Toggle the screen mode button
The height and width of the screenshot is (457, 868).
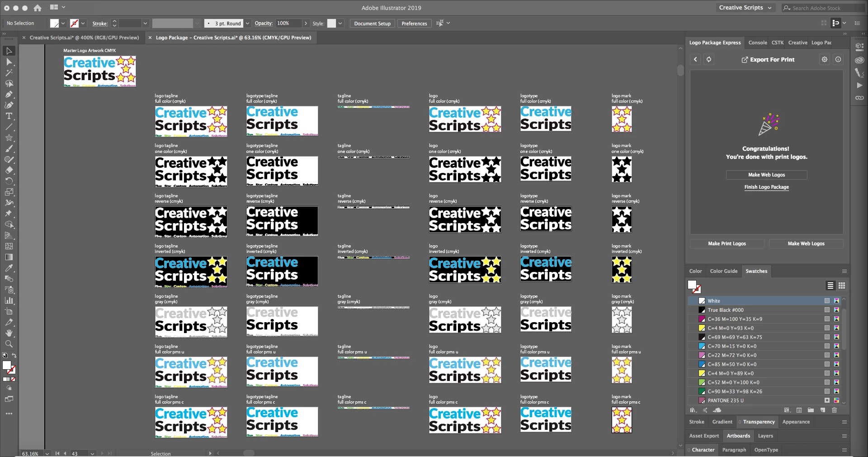click(9, 399)
